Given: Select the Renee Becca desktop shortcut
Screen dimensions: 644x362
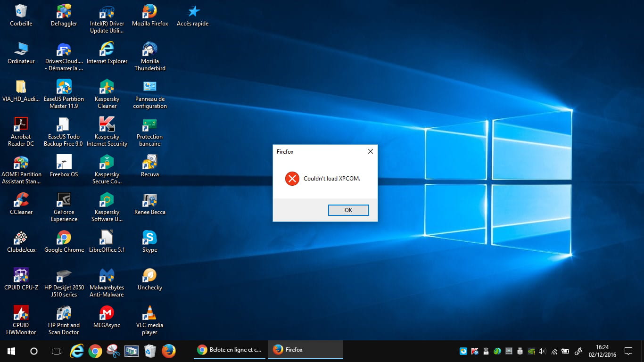Looking at the screenshot, I should 150,204.
